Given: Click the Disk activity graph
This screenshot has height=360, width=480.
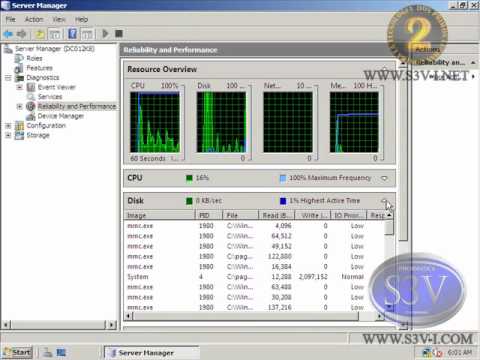Looking at the screenshot, I should 221,122.
